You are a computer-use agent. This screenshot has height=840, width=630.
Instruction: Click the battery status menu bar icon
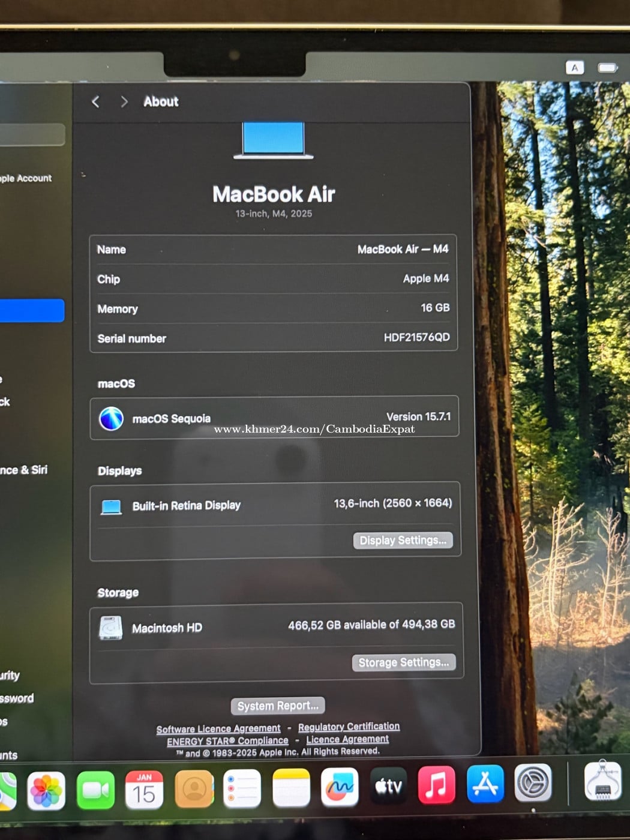point(607,68)
